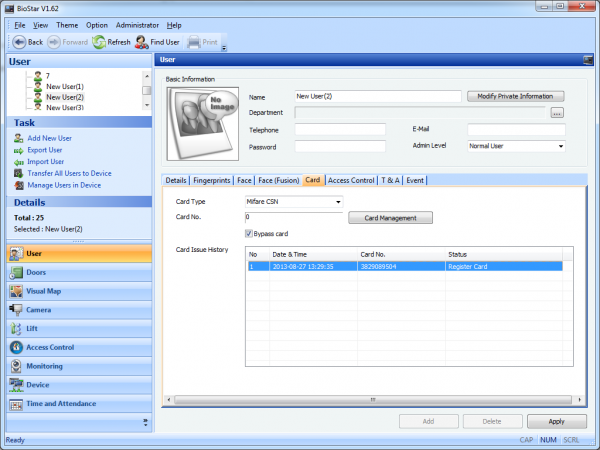This screenshot has height=450, width=600.
Task: Click the Refresh toolbar icon
Action: [99, 42]
